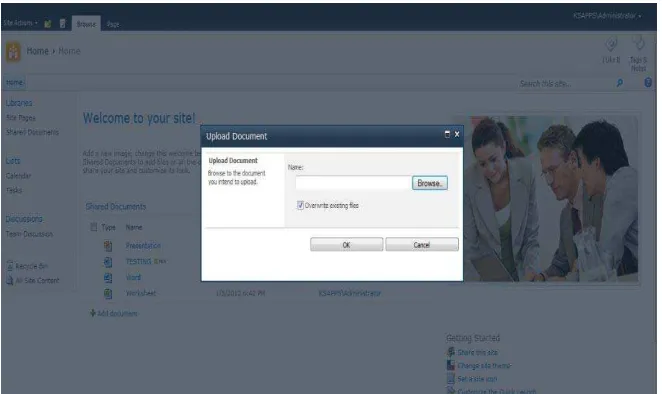Click the Edit page icon in ribbon

(x=62, y=23)
